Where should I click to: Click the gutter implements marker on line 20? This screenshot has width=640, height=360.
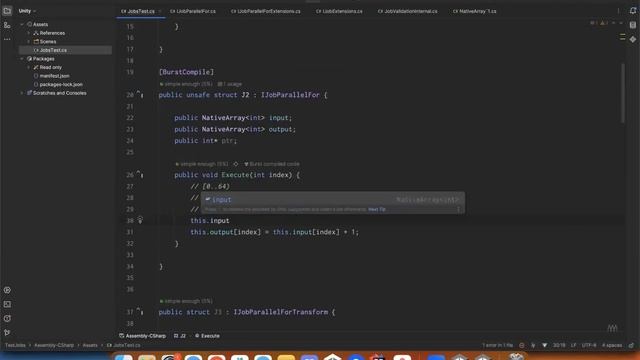tap(140, 94)
